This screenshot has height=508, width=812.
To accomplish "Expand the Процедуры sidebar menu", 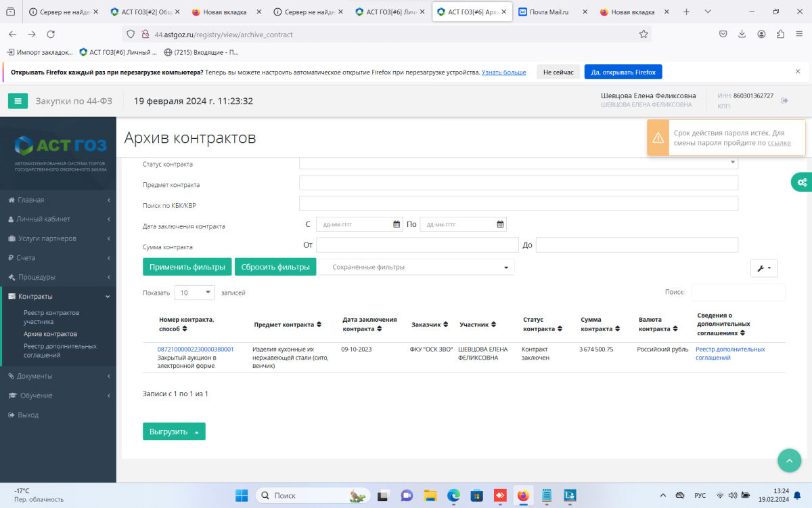I will point(58,277).
